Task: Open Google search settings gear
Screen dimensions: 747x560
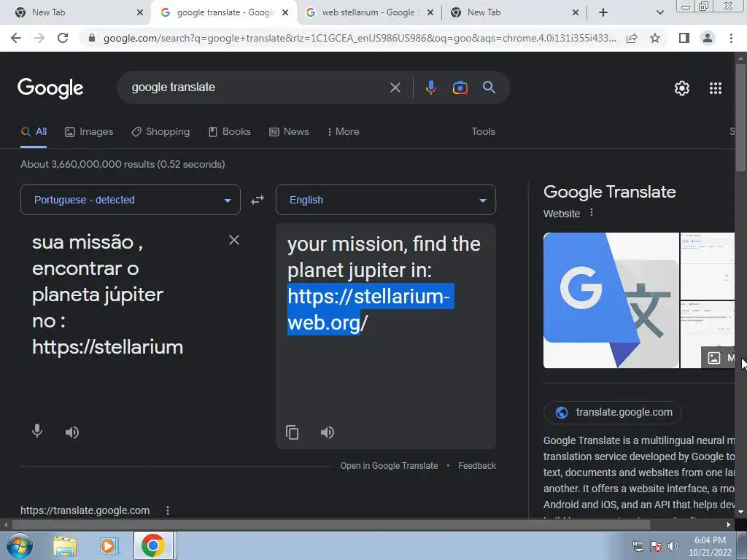Action: point(682,88)
